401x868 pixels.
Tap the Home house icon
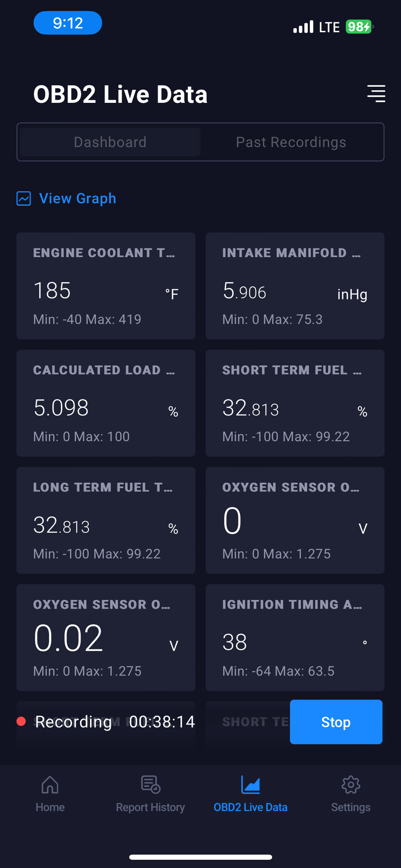pos(50,785)
